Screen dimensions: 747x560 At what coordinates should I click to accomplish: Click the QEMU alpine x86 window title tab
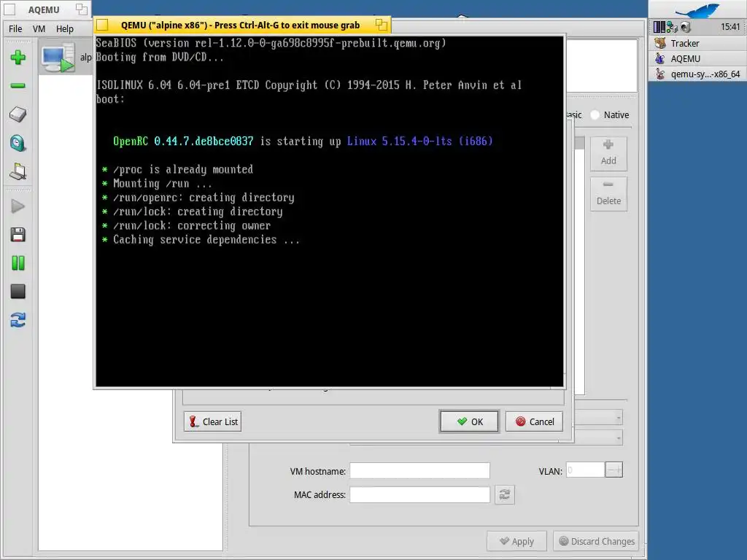coord(240,25)
